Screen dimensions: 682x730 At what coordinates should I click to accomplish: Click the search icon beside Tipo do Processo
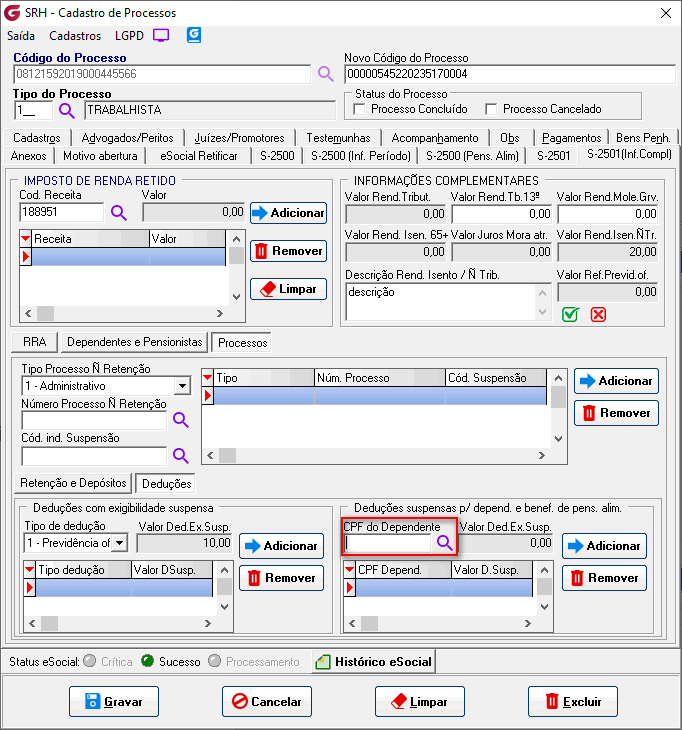tap(67, 110)
